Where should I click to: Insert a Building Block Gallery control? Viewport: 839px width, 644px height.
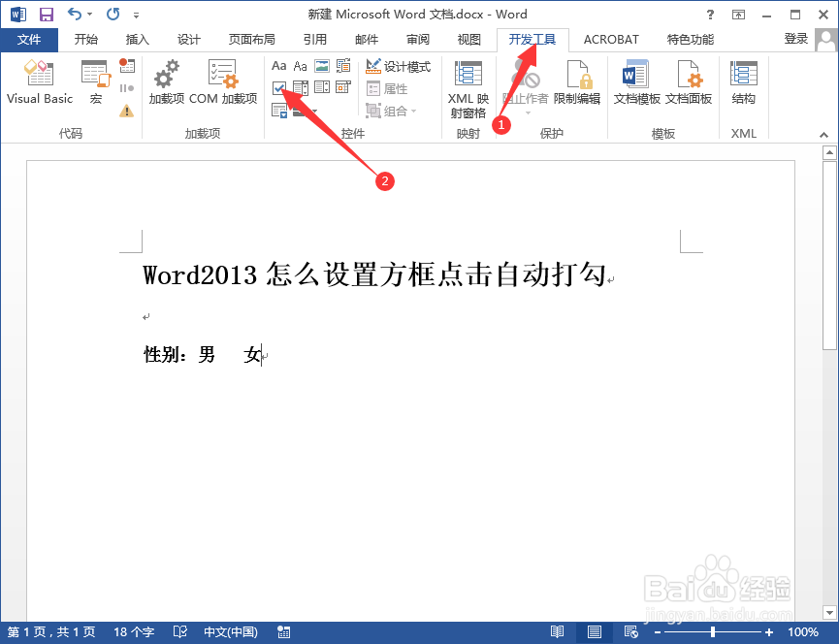coord(343,66)
